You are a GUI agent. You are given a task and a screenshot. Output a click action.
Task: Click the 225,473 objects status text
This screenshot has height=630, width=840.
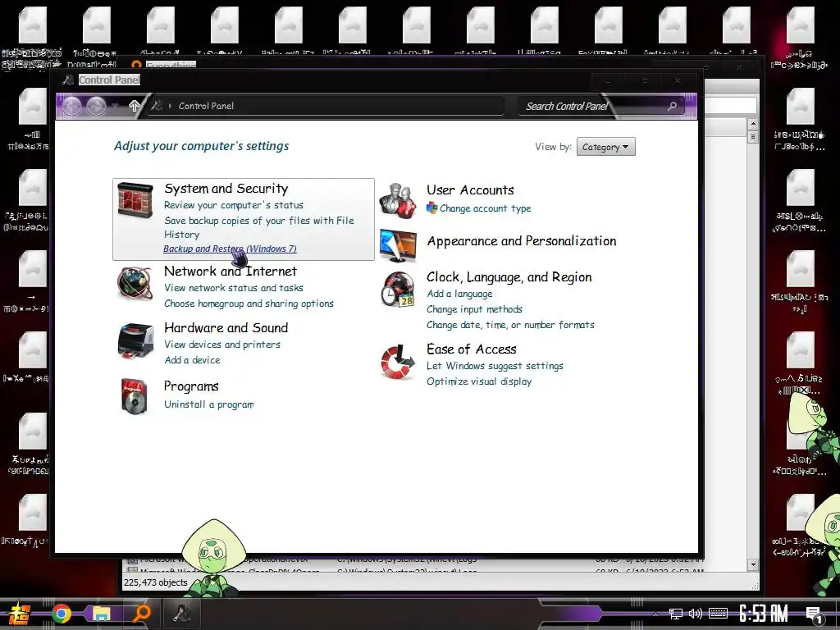pos(155,582)
